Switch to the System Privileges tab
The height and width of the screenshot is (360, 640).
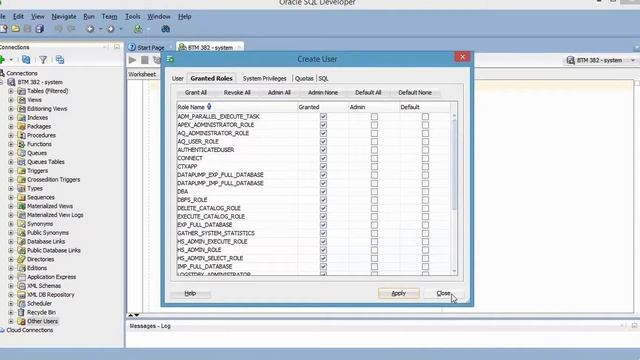coord(264,78)
